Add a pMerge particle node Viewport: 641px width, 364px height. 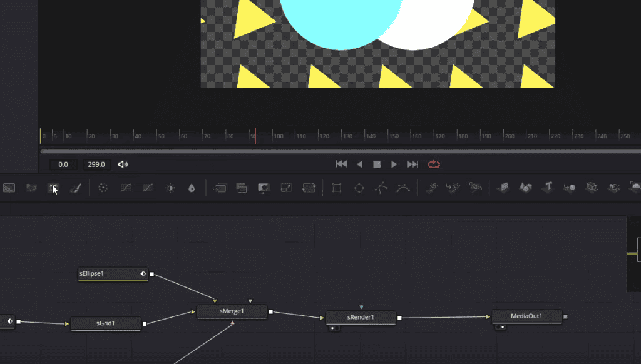click(x=453, y=188)
